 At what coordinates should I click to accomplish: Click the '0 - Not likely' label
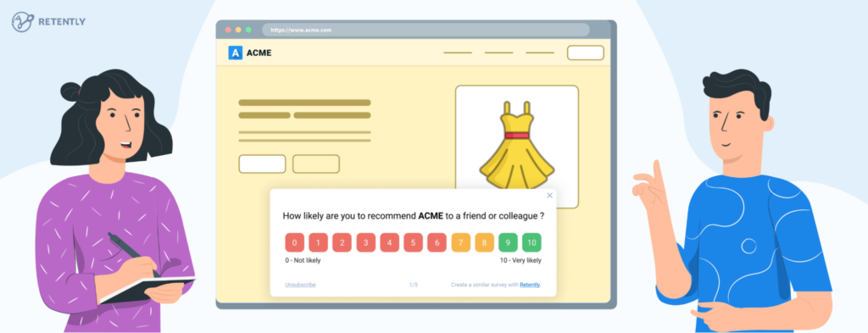(303, 260)
